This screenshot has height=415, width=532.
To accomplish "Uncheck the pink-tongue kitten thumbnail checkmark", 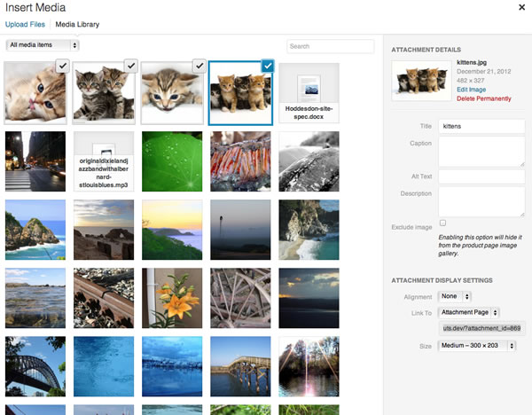I will coord(63,66).
